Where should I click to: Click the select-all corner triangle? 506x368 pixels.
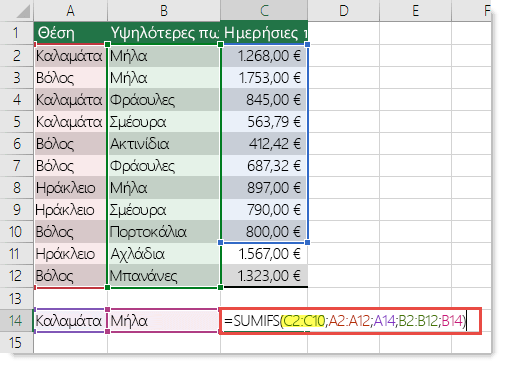click(23, 12)
